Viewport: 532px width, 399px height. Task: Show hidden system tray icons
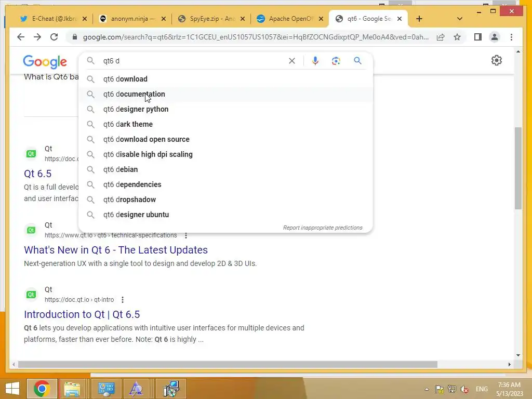427,389
